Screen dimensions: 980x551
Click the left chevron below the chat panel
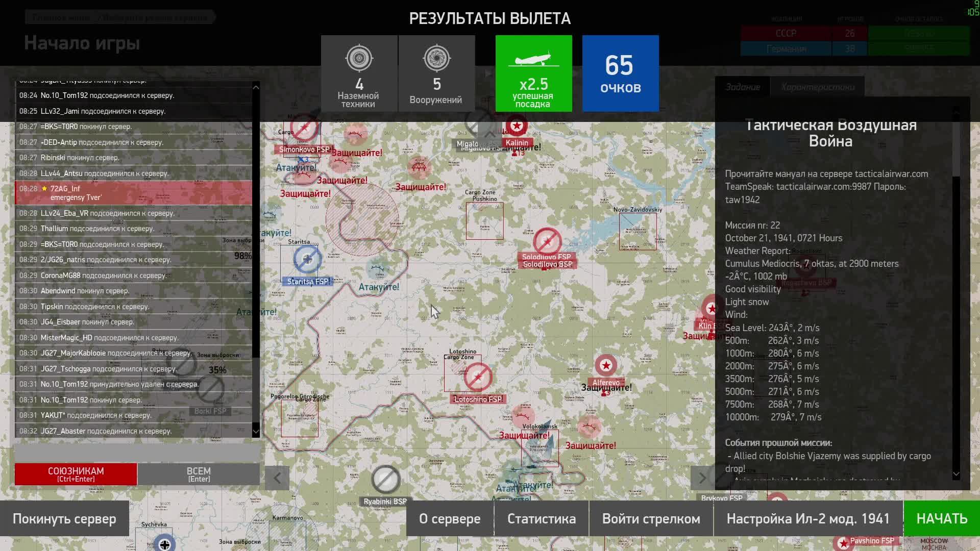tap(277, 478)
